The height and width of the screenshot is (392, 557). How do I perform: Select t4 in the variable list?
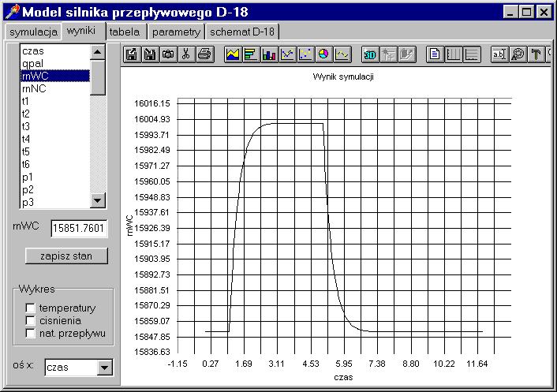tap(55, 139)
